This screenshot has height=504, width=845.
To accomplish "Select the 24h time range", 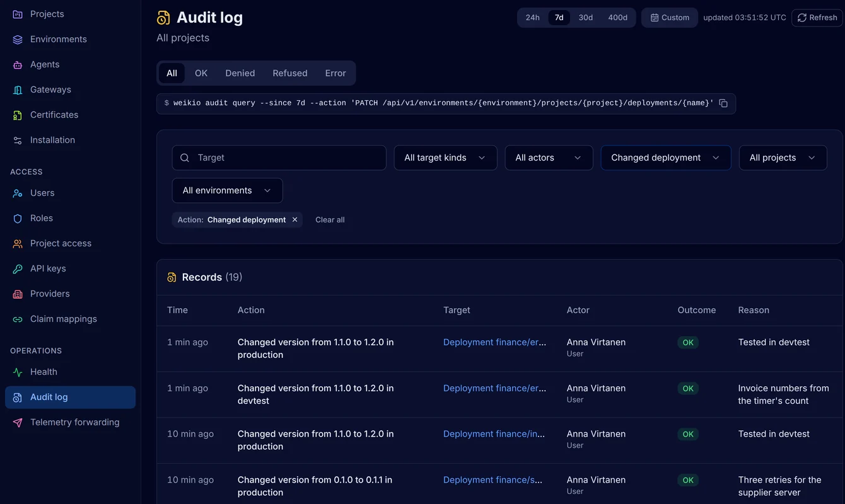I will point(533,18).
